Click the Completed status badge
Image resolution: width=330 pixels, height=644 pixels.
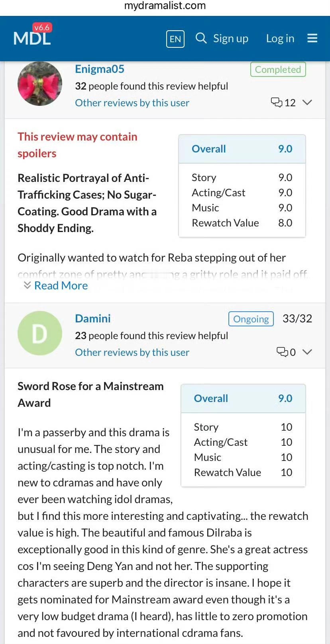[x=278, y=69]
